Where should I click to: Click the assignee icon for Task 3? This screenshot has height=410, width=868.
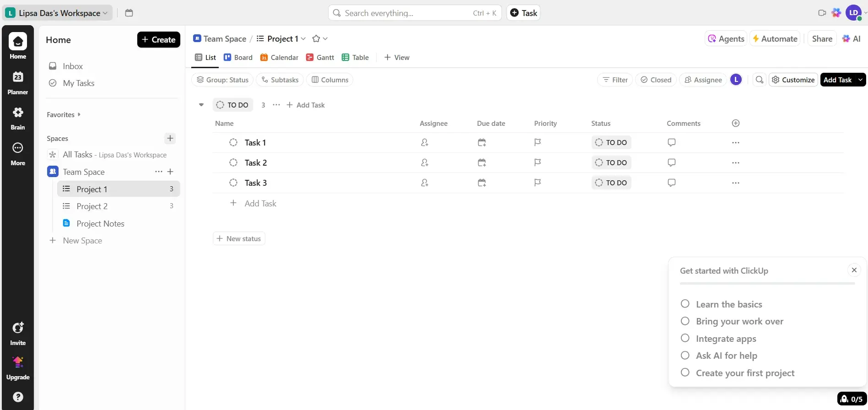coord(425,183)
